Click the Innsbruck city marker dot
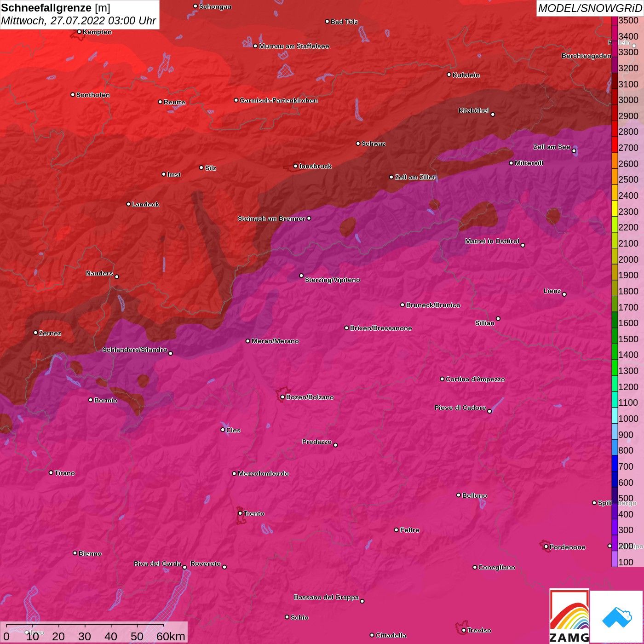Image resolution: width=644 pixels, height=644 pixels. point(296,166)
